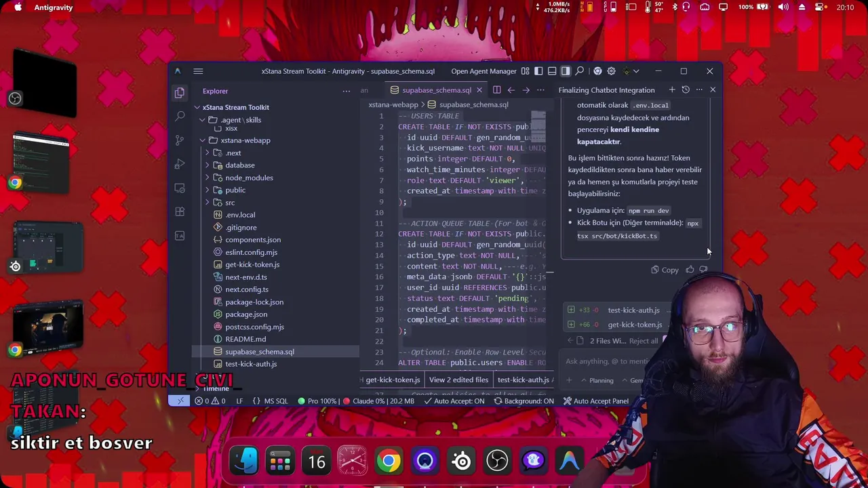Toggle the secondary side bar layout button
Viewport: 868px width, 488px height.
[566, 71]
